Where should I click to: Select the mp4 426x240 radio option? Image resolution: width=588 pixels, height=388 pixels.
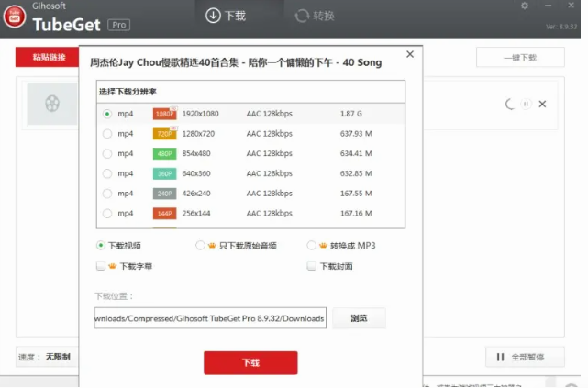pyautogui.click(x=107, y=194)
